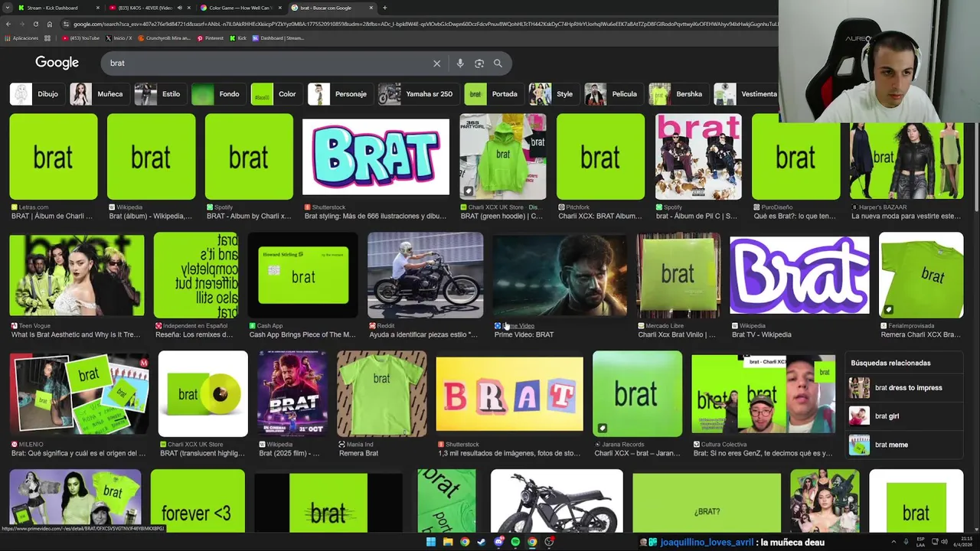
Task: Open the YouTube bookmark
Action: 81,37
